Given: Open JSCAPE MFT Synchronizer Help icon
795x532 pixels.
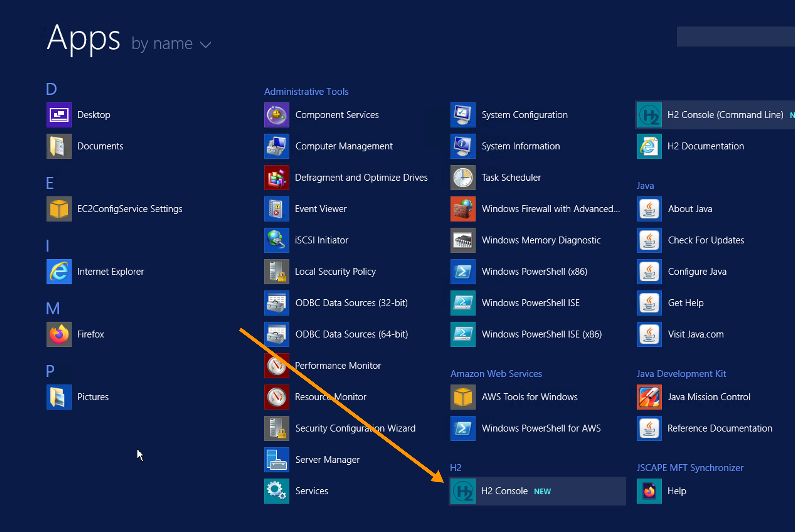Looking at the screenshot, I should (x=649, y=491).
